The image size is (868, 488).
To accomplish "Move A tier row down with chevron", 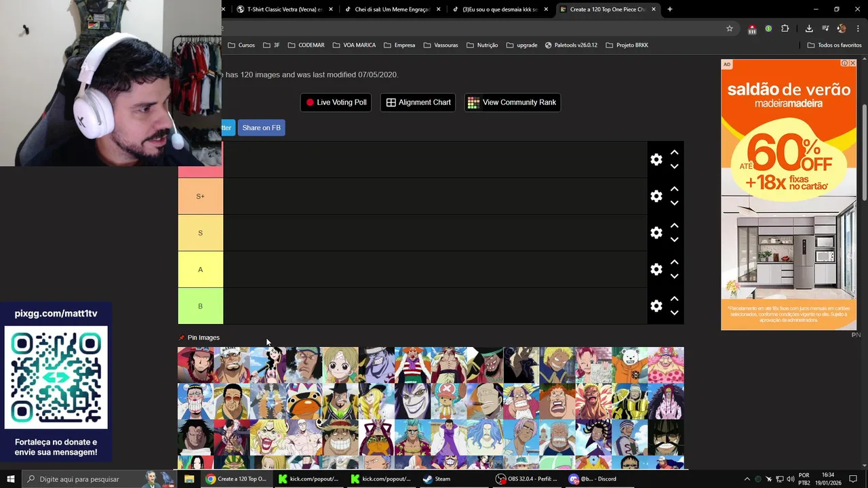I will click(x=674, y=276).
